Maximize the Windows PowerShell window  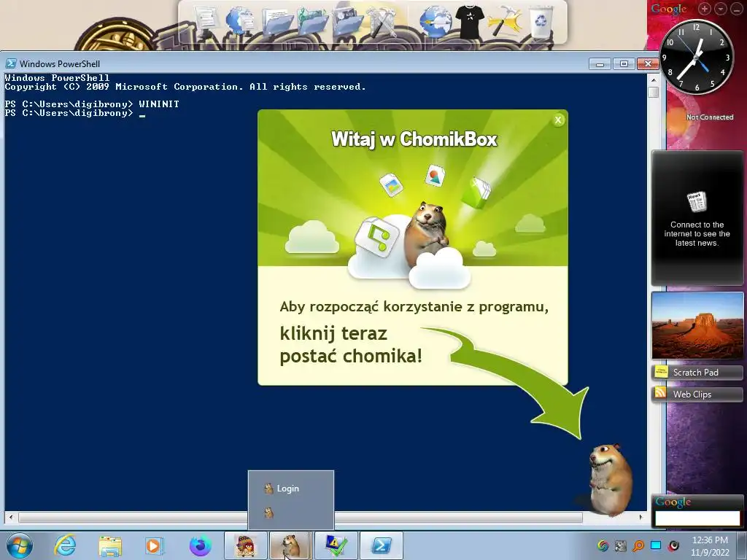click(624, 64)
